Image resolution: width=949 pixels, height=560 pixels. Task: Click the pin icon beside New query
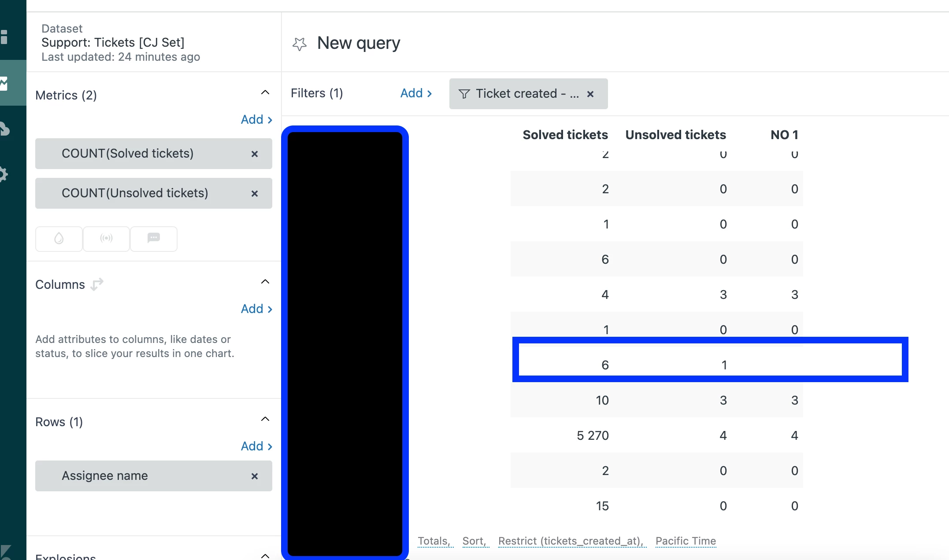click(x=300, y=44)
